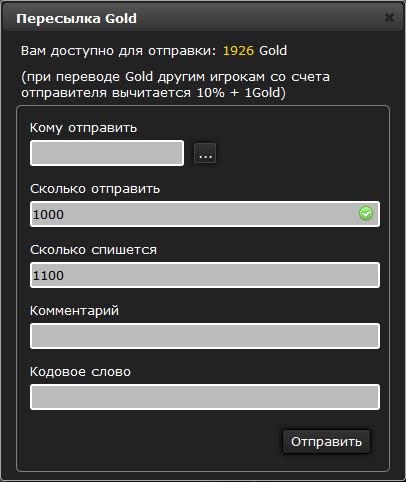Close the Пересылка Gold dialog
This screenshot has height=482, width=406.
389,17
